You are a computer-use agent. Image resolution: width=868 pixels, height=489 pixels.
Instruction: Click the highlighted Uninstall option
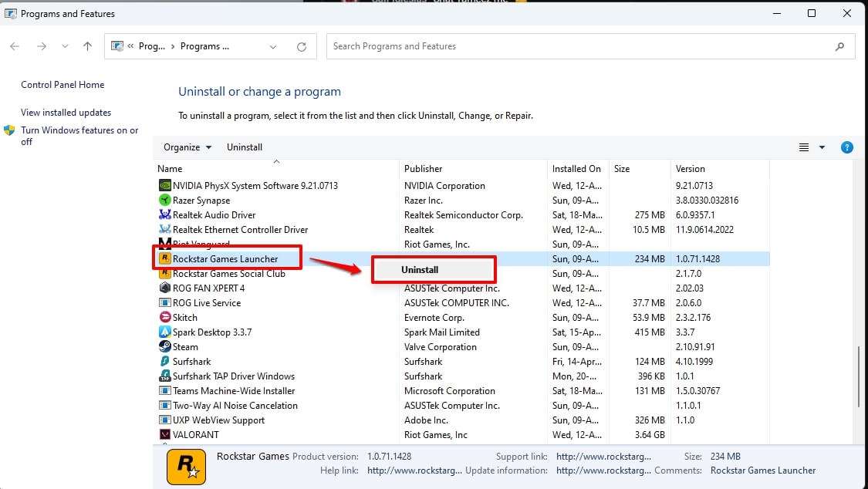[419, 269]
